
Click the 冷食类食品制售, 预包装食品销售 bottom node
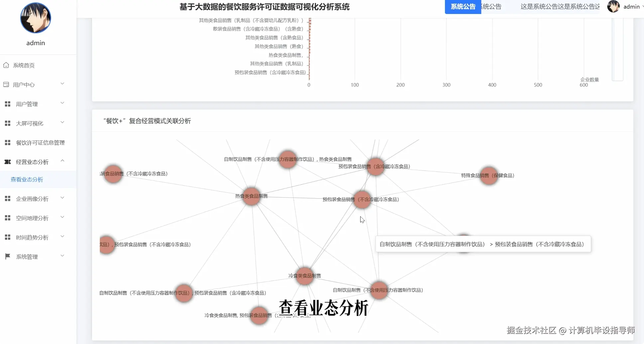(259, 315)
